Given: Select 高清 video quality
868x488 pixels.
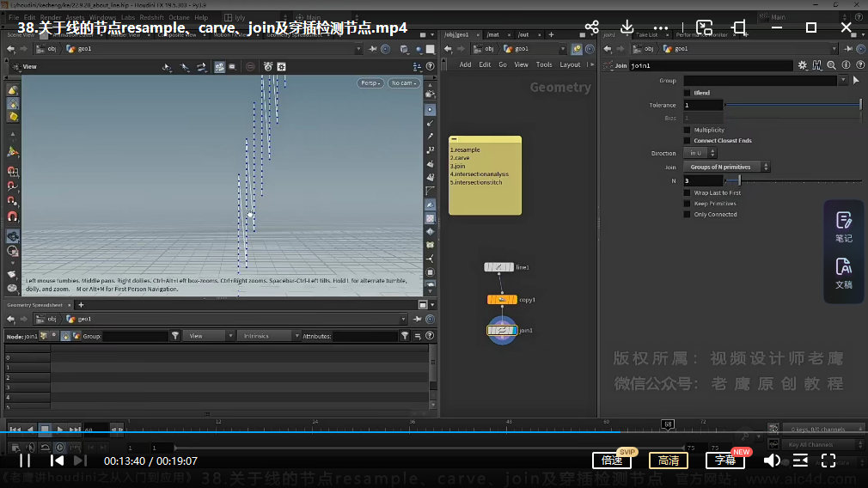Looking at the screenshot, I should (668, 461).
